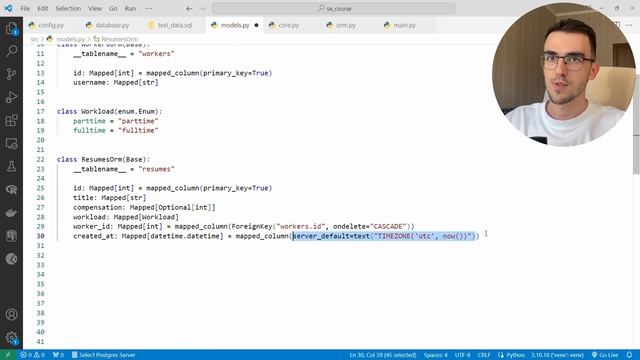This screenshot has width=640, height=360.
Task: Expand the more menus ellipsis
Action: click(149, 8)
